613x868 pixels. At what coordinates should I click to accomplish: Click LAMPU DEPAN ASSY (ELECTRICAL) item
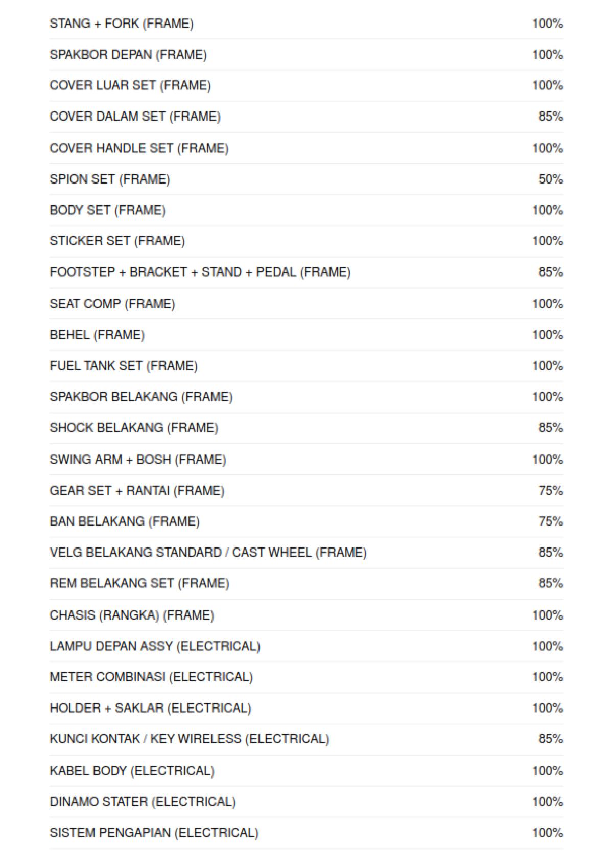tap(155, 646)
